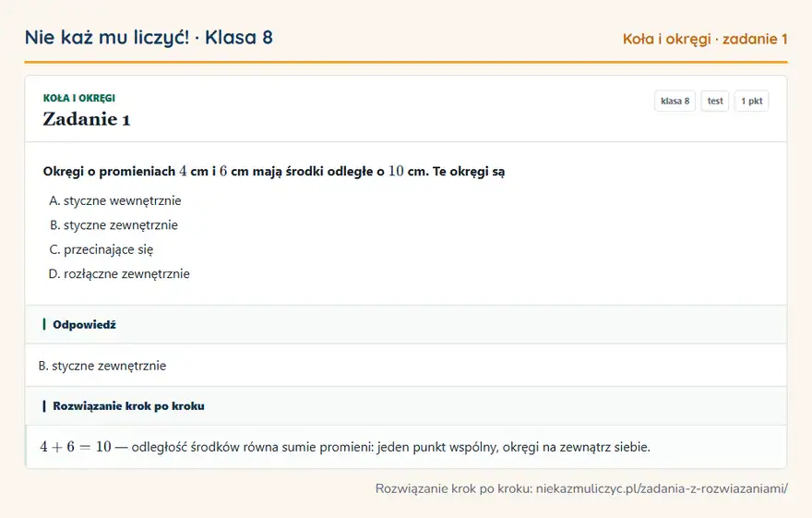This screenshot has height=518, width=812.
Task: Select option C. przecinające się
Action: (x=101, y=249)
